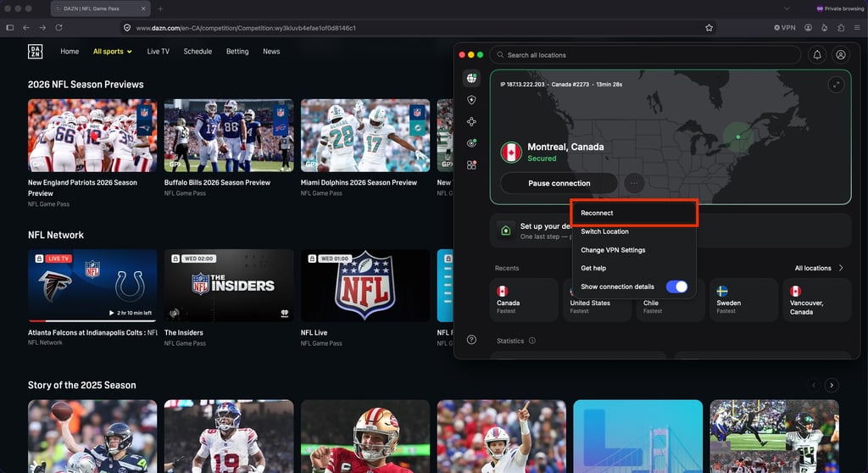Select Switch Location from the menu
Image resolution: width=868 pixels, height=473 pixels.
[634, 231]
